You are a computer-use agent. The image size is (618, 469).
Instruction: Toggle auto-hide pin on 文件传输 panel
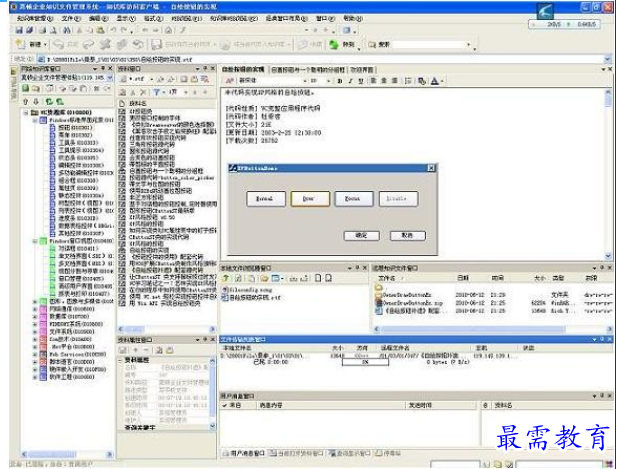click(x=603, y=339)
